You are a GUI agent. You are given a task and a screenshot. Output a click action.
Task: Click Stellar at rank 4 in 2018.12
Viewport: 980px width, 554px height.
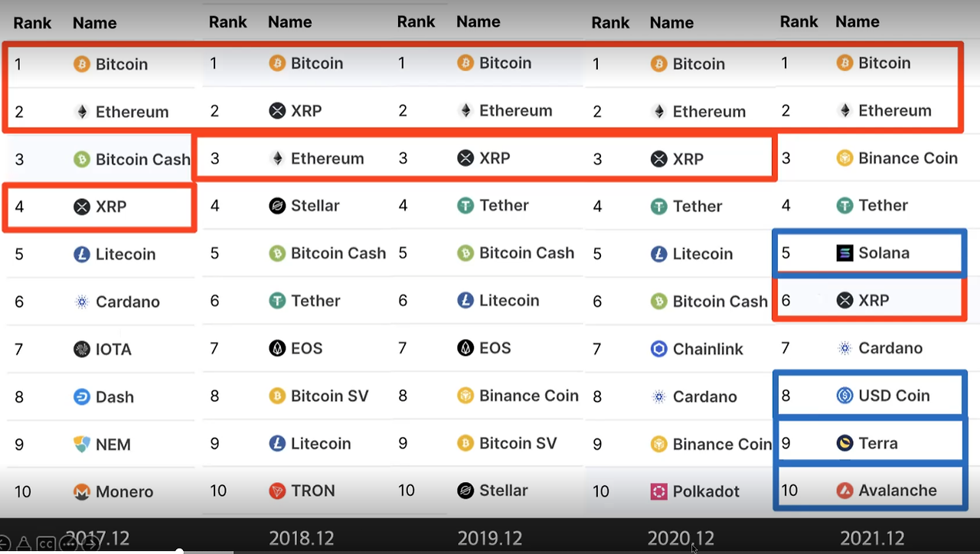[315, 206]
